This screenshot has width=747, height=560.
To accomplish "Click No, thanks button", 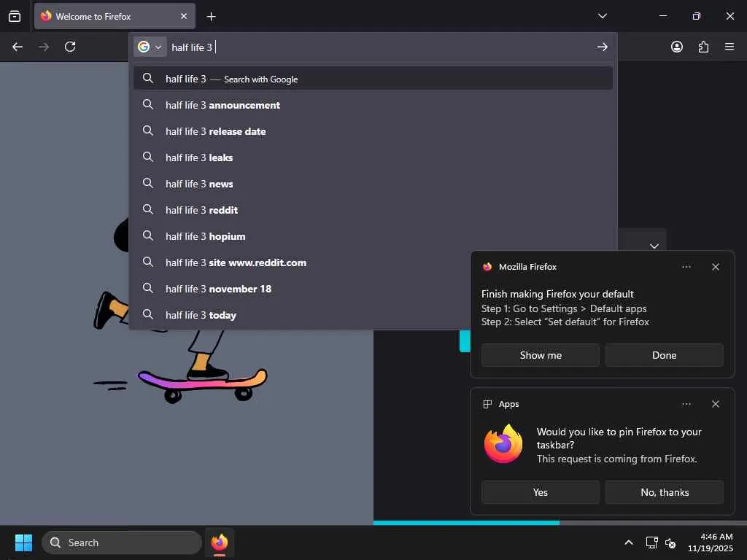I will click(x=664, y=492).
